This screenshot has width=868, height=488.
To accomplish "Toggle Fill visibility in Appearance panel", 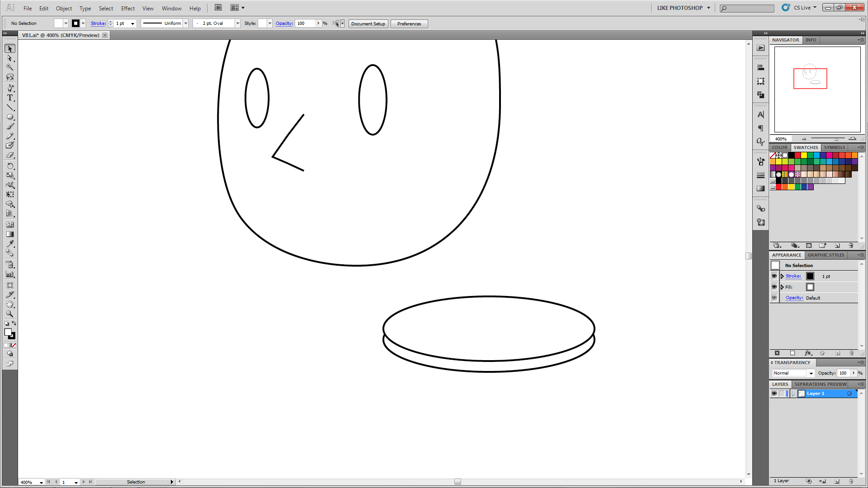I will tap(774, 287).
